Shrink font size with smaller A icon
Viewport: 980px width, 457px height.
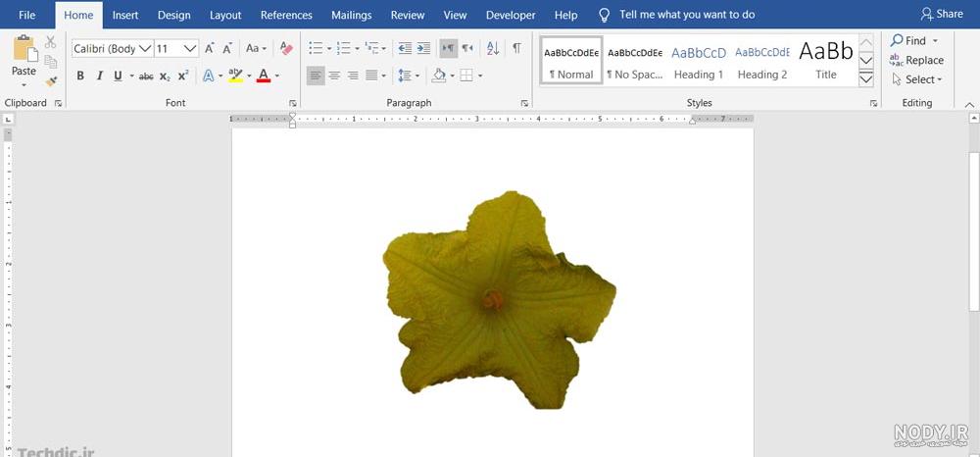[x=227, y=48]
